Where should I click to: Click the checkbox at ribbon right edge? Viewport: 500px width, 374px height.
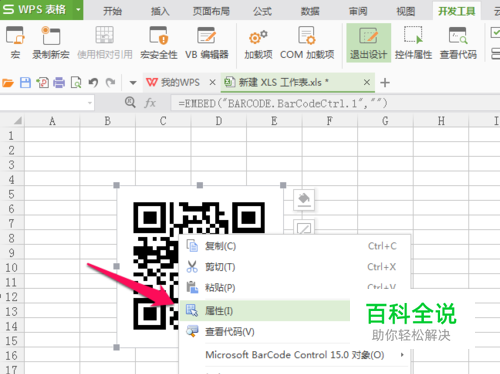click(x=496, y=33)
